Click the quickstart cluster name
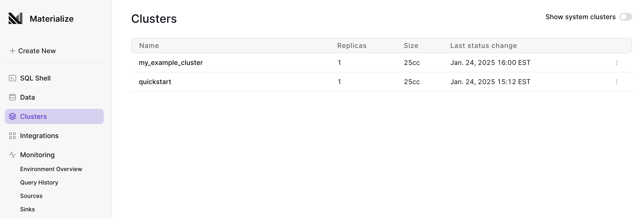This screenshot has height=219, width=644. pyautogui.click(x=155, y=82)
